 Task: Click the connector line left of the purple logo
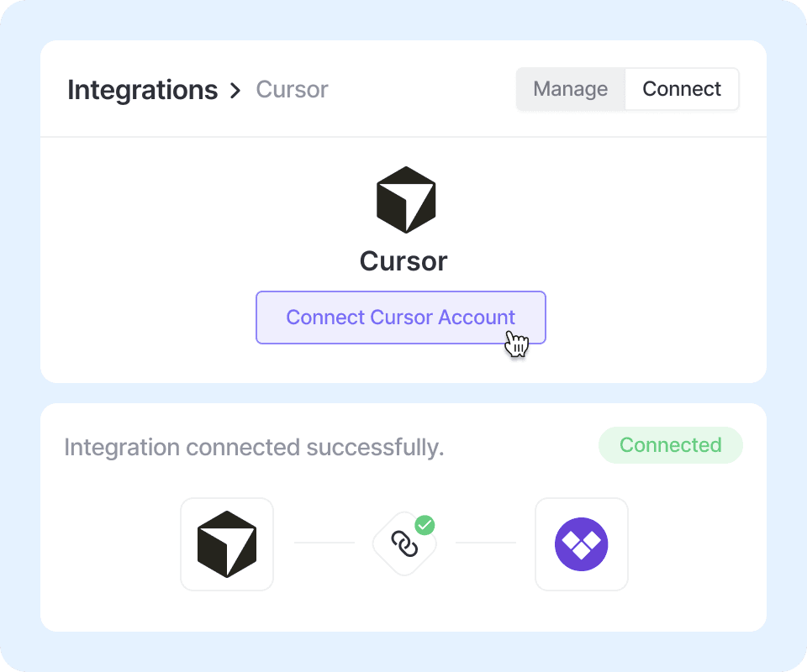pos(485,543)
